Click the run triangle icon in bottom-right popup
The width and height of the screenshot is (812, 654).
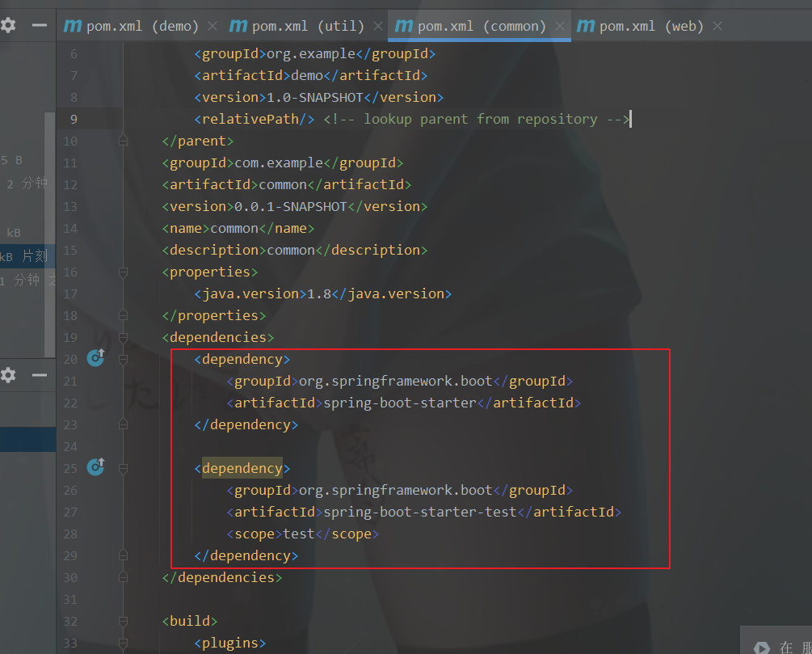click(760, 647)
